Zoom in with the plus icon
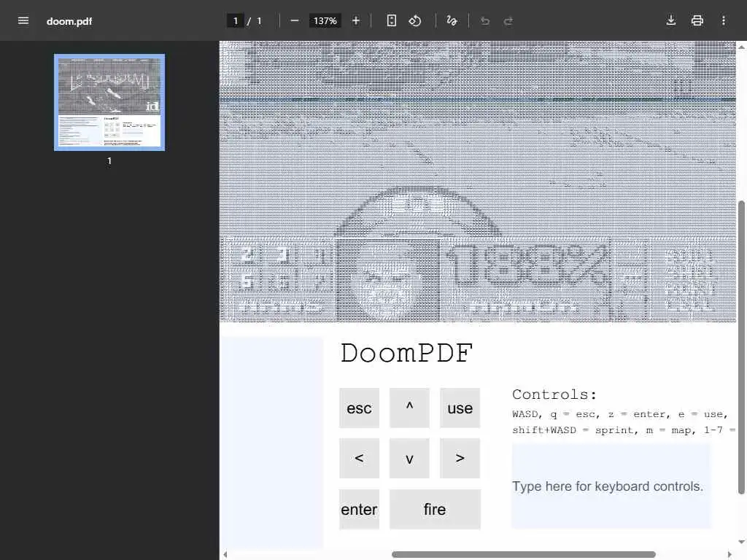 tap(356, 20)
